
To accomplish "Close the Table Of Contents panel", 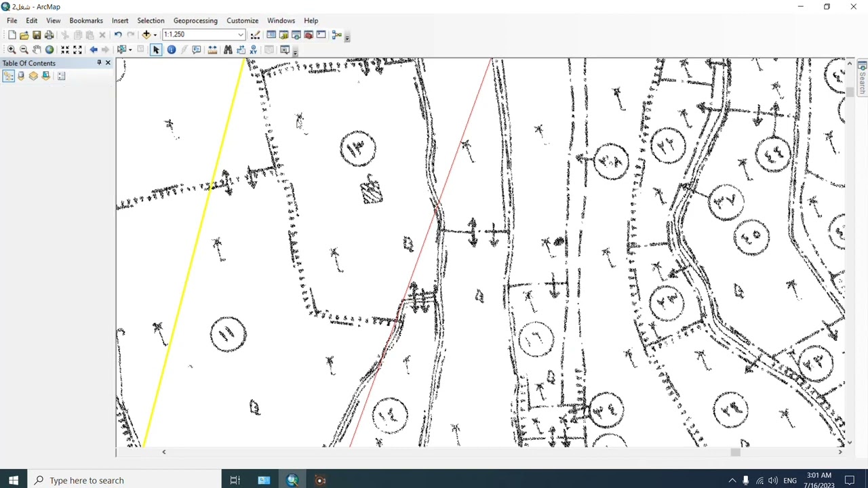I will click(x=108, y=63).
